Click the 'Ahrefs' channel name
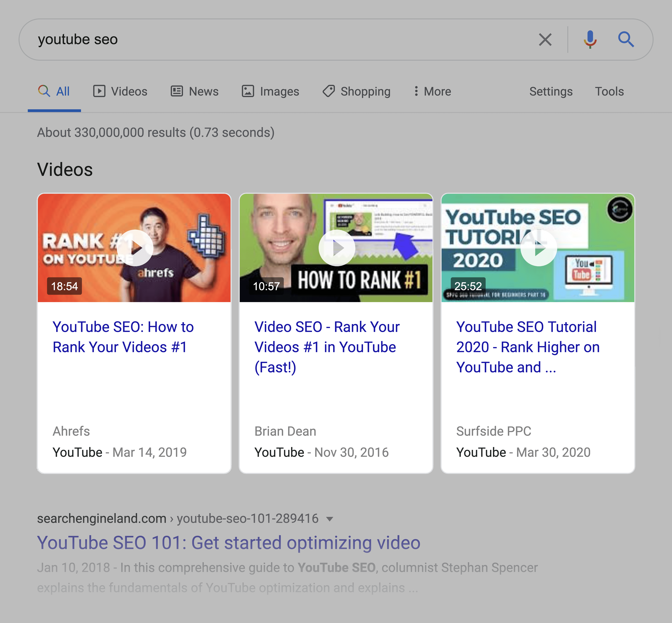This screenshot has width=672, height=623. pyautogui.click(x=71, y=431)
